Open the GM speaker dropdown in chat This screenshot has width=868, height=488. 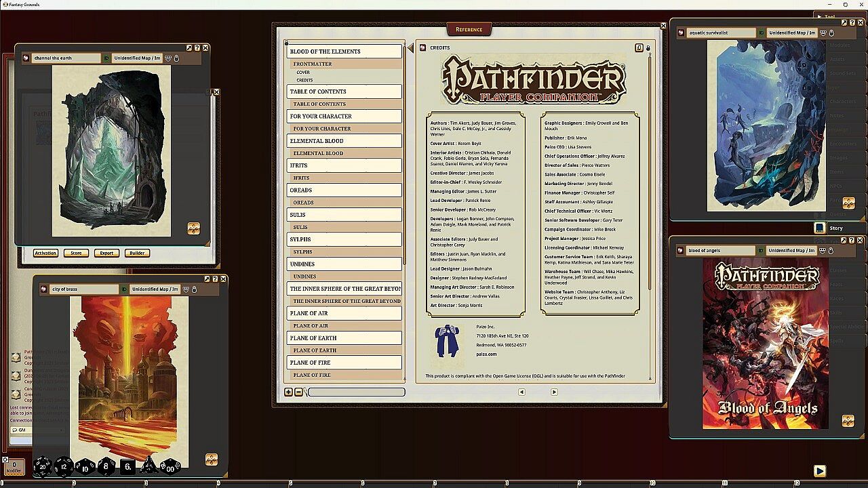(x=37, y=430)
